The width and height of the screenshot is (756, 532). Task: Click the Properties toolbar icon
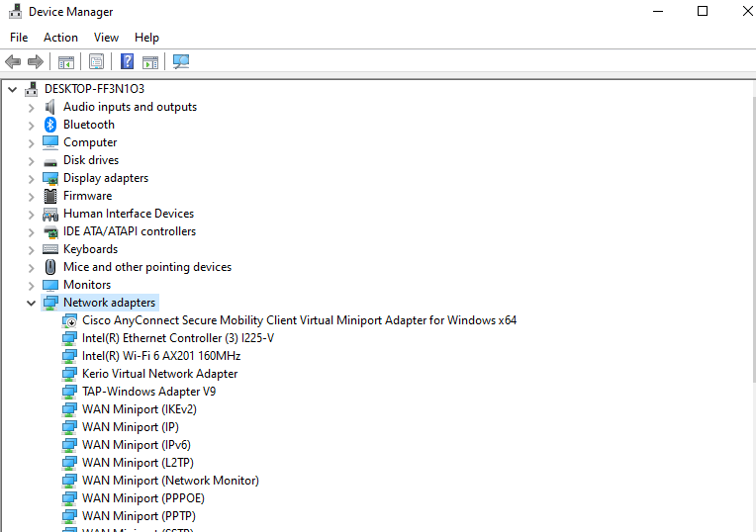96,61
